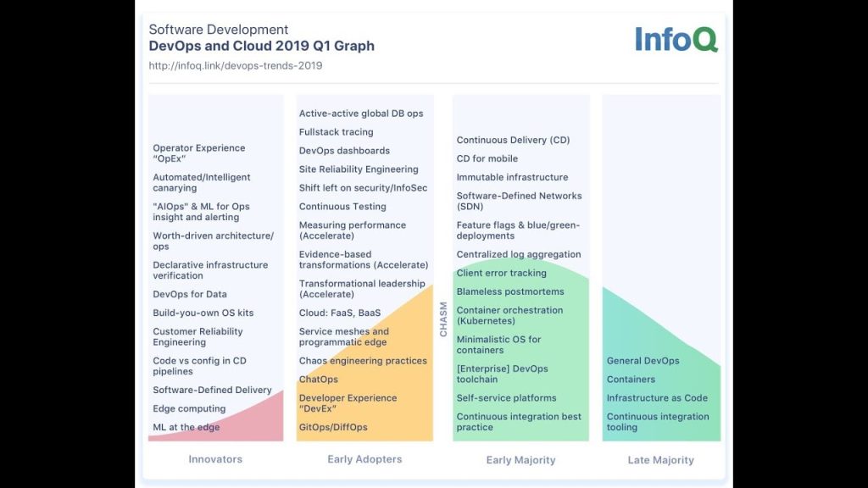Click 'Cloud: FaaS, BaaS' item
The image size is (868, 488).
[x=340, y=313]
